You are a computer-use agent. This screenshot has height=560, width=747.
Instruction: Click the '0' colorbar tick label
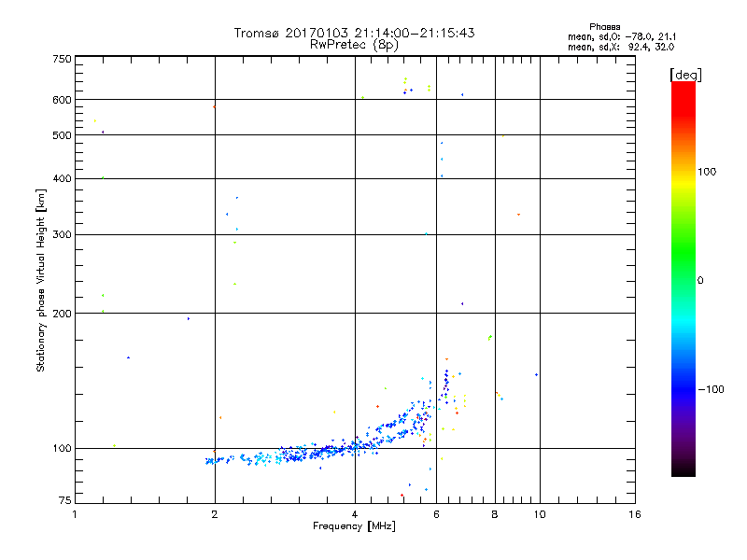click(x=700, y=280)
